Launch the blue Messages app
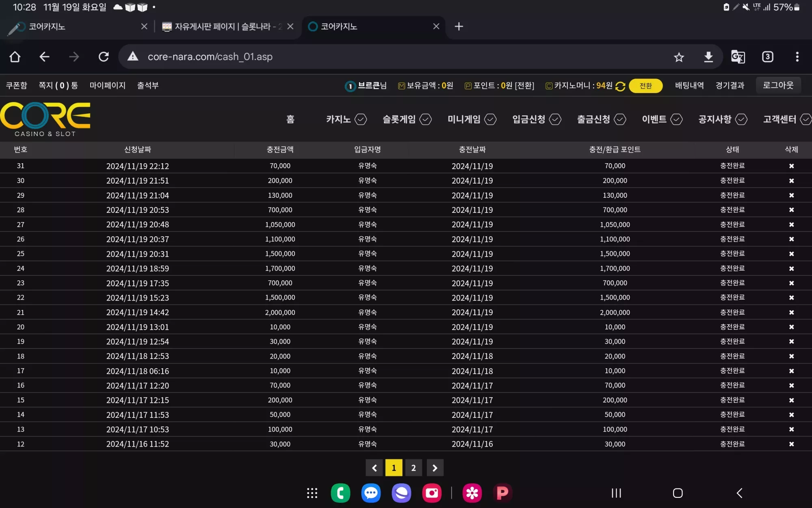This screenshot has width=812, height=508. (371, 493)
